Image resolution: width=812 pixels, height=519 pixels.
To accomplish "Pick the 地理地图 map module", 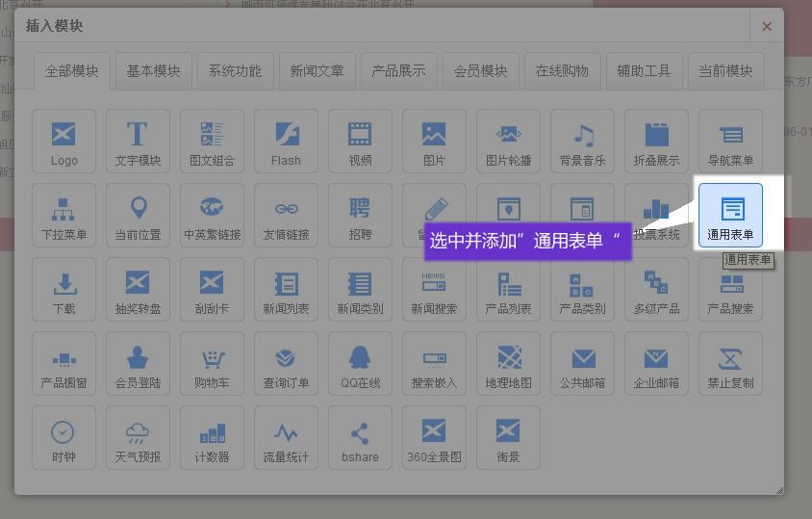I will pos(508,363).
